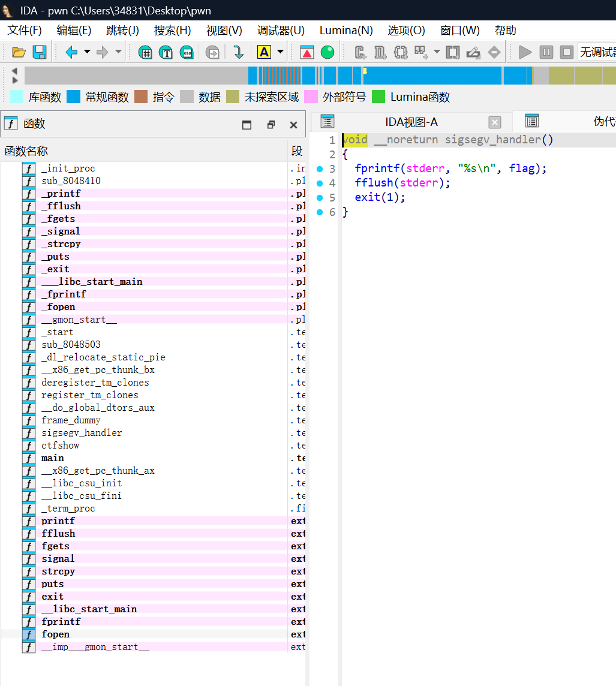
Task: Save the database with the floppy icon
Action: pos(40,53)
